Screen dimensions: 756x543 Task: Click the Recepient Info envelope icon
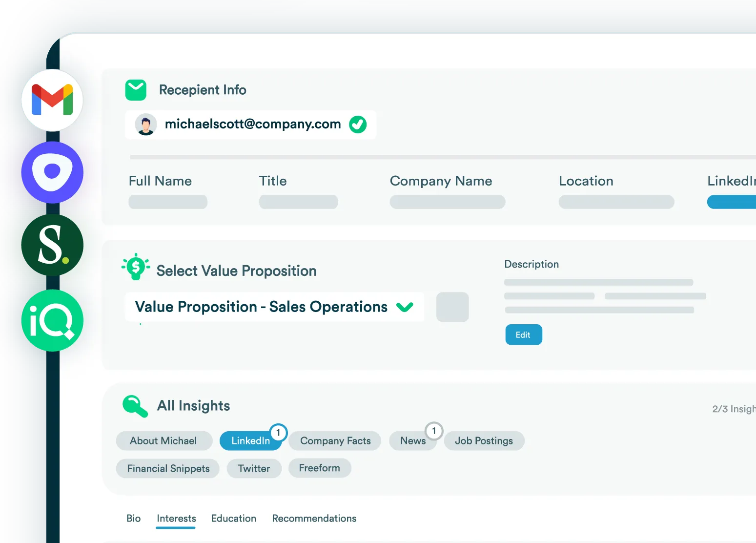click(136, 90)
